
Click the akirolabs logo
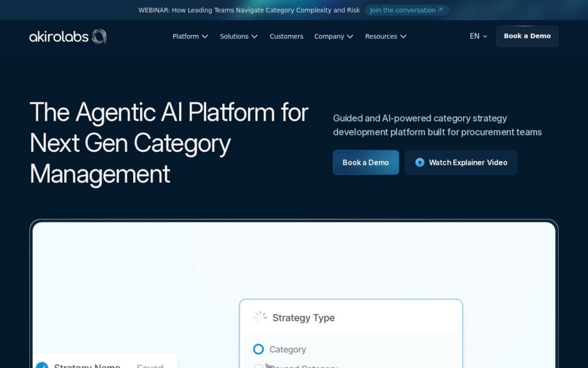point(68,36)
